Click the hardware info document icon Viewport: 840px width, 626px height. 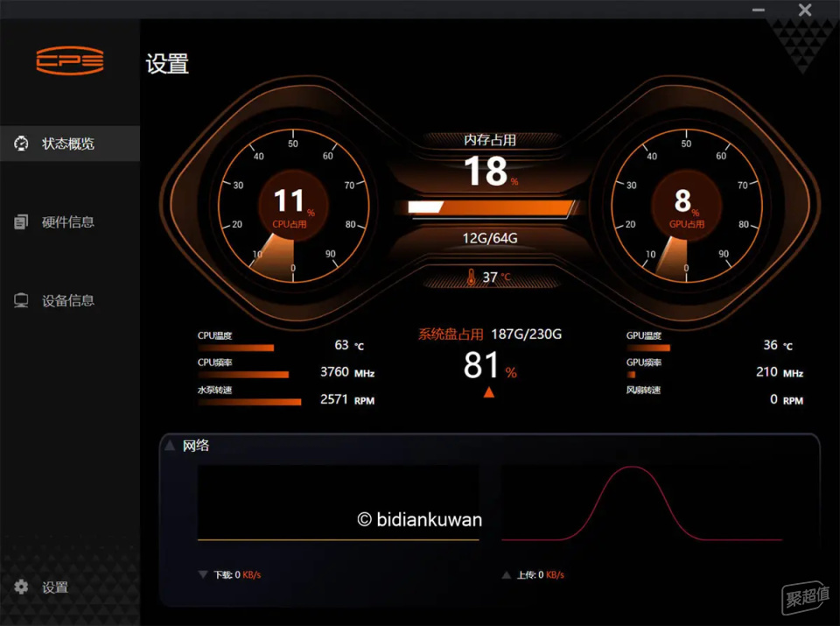tap(21, 222)
